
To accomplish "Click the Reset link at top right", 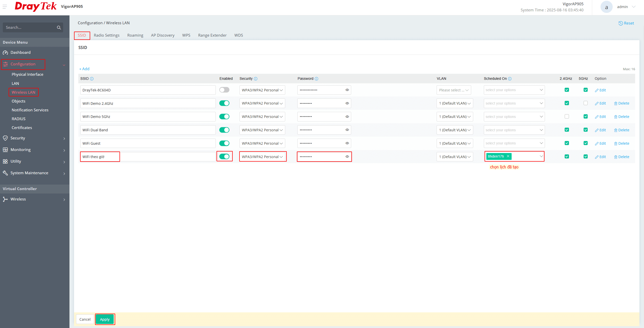I will pos(626,23).
